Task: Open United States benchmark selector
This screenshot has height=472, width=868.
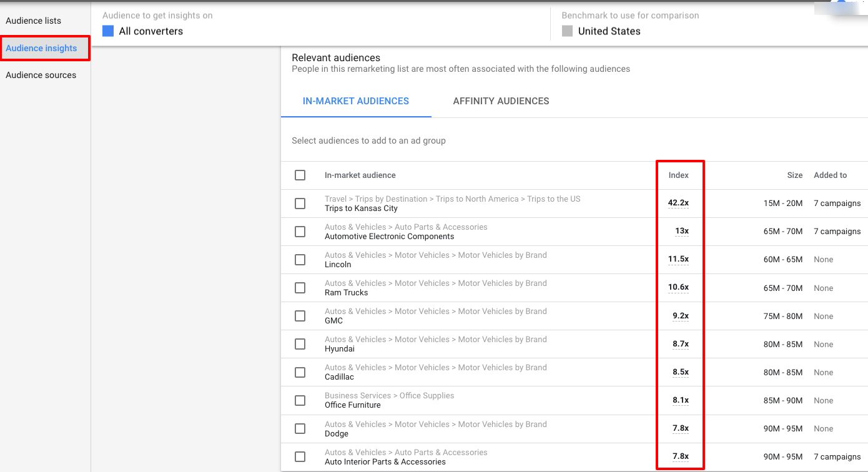Action: click(609, 31)
